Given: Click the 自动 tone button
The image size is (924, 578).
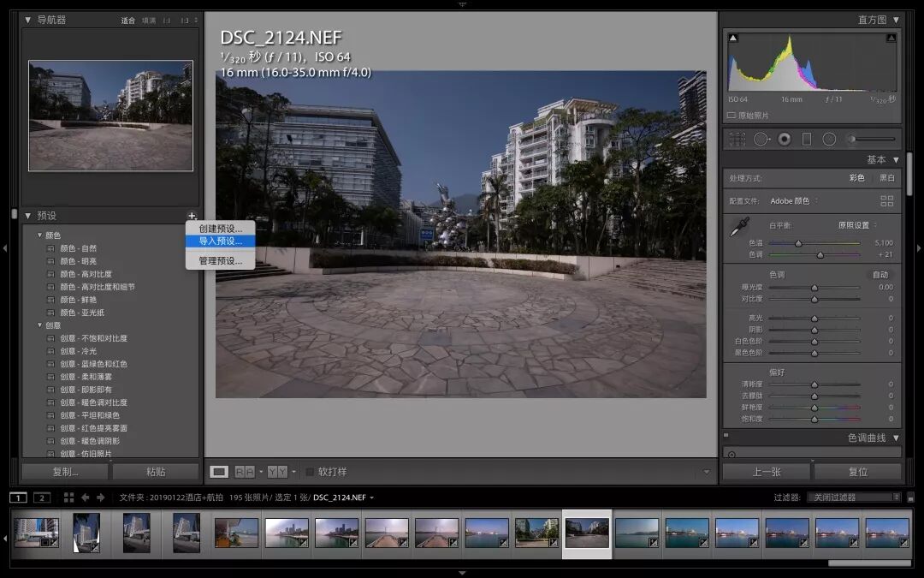Looking at the screenshot, I should click(x=880, y=275).
